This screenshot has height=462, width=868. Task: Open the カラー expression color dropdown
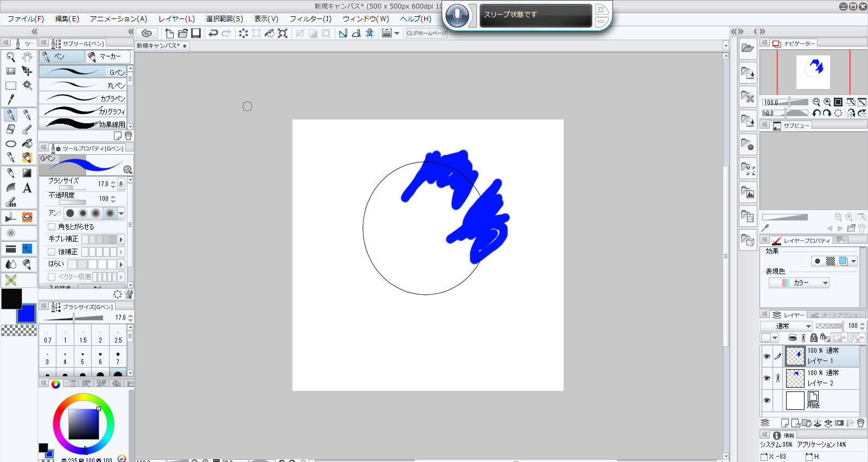coord(799,283)
